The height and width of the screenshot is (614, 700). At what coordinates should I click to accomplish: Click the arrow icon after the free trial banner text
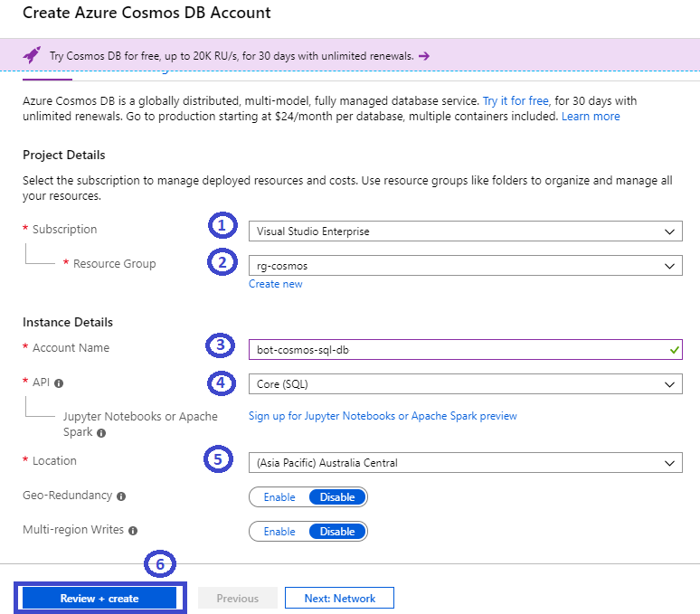424,56
